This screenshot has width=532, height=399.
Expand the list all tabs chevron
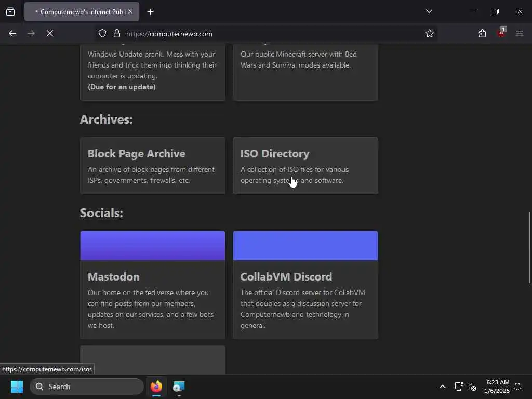(429, 11)
